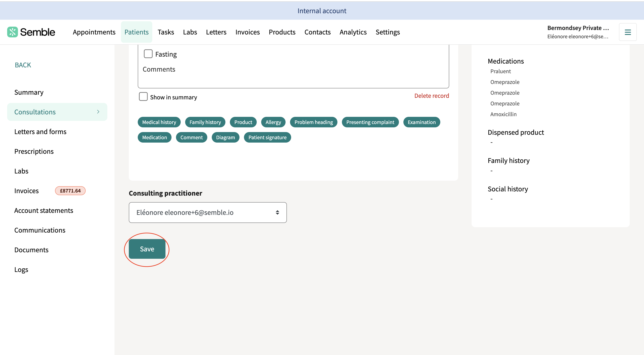Image resolution: width=644 pixels, height=355 pixels.
Task: Go BACK to the patient list
Action: point(23,65)
